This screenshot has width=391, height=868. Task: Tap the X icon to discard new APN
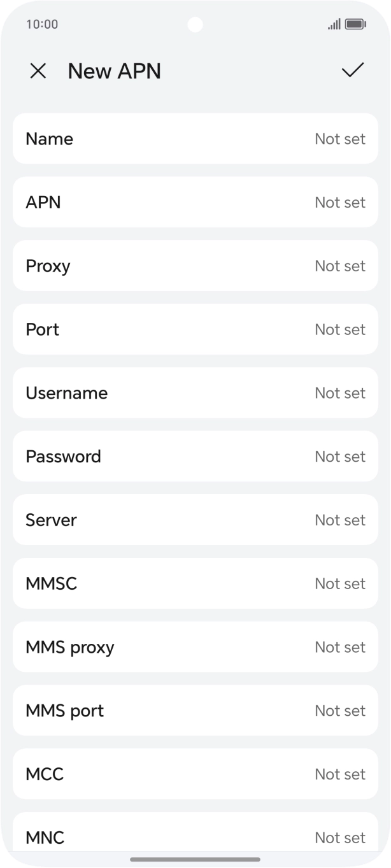point(38,71)
